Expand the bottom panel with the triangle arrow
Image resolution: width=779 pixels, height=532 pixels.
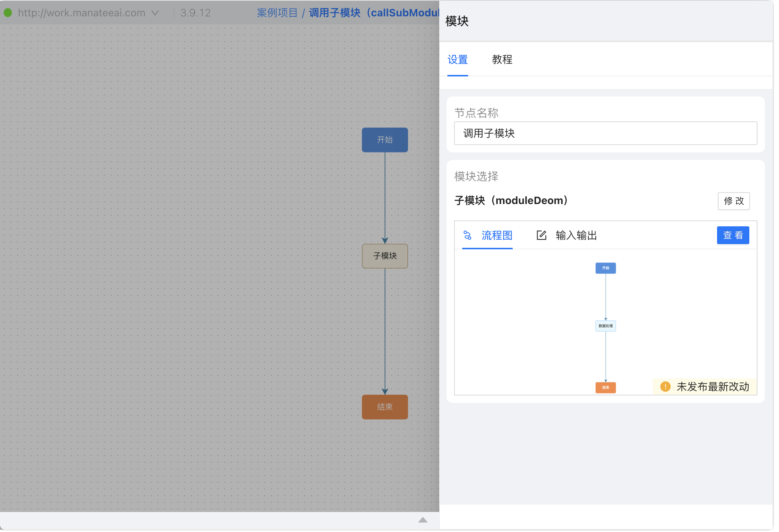[x=423, y=520]
